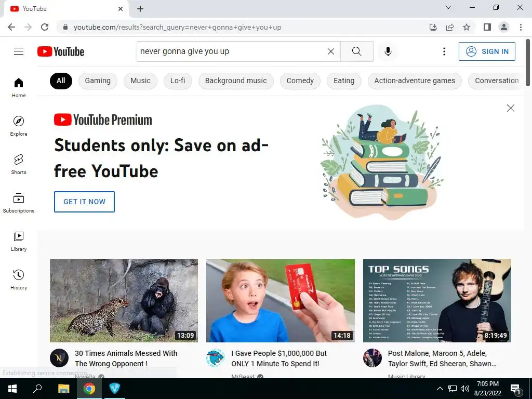Image resolution: width=532 pixels, height=399 pixels.
Task: Open 'I Gave People $1,000,000' title
Action: 279,358
